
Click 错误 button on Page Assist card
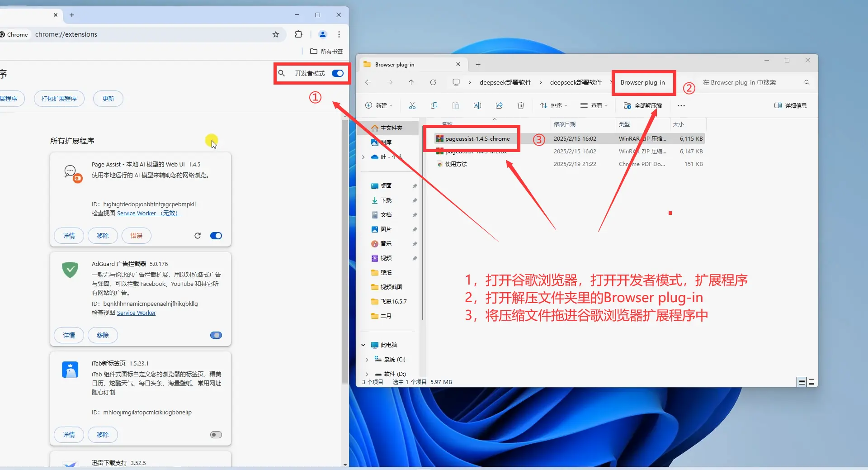tap(136, 236)
